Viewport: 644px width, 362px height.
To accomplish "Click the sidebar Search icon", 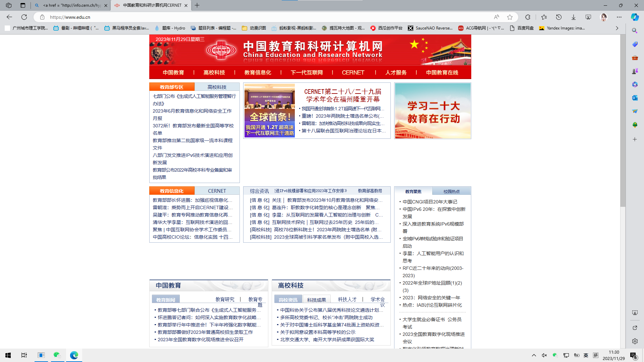I will coord(635,31).
